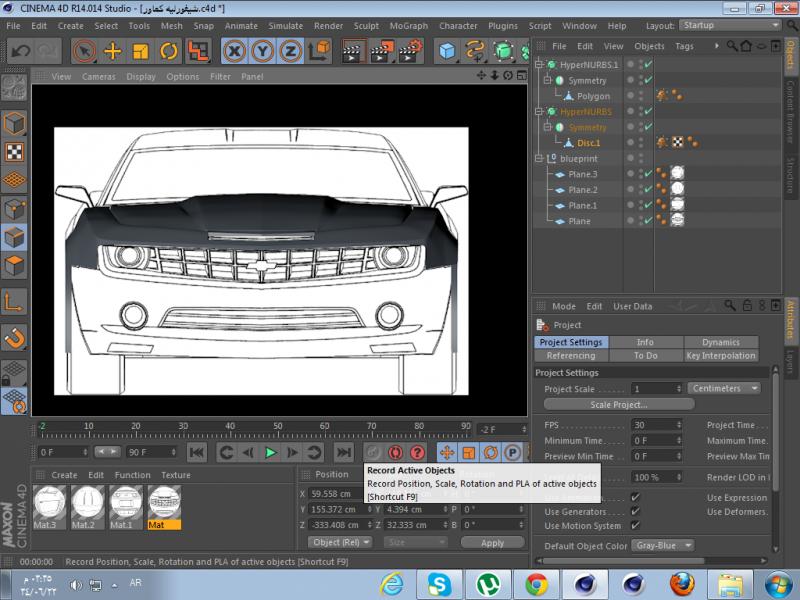Select the Mat.2 material thumbnail

coord(86,502)
